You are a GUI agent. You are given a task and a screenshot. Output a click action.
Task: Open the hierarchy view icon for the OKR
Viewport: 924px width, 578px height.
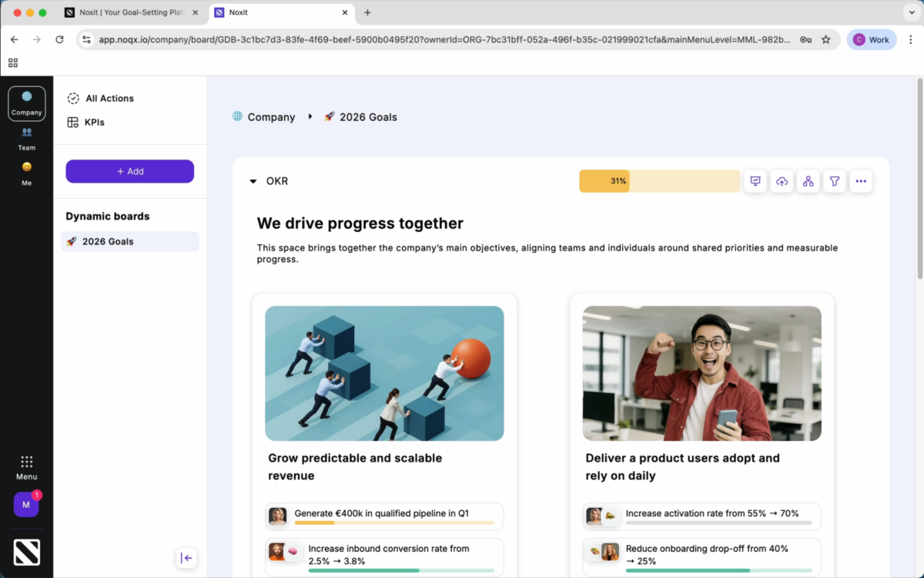pos(808,181)
